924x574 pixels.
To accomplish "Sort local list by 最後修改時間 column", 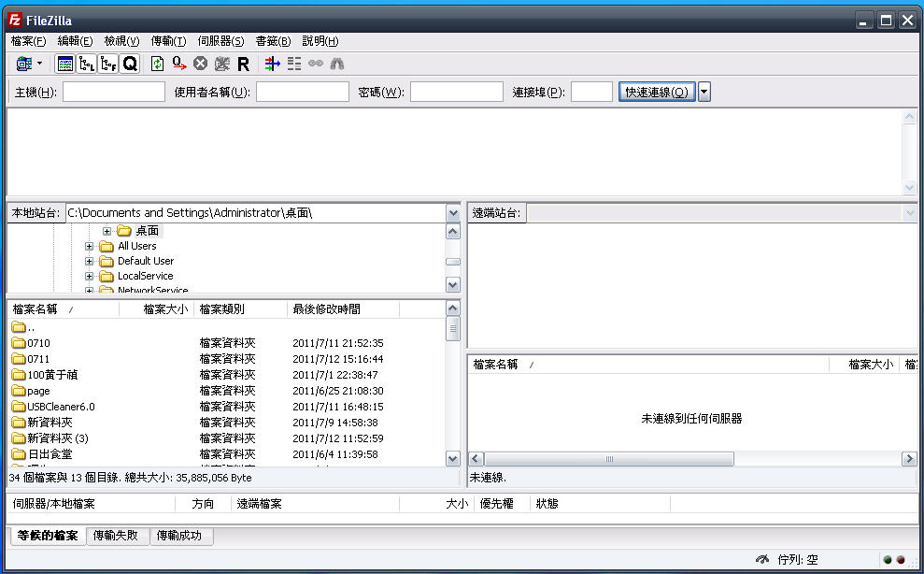I will pyautogui.click(x=344, y=309).
